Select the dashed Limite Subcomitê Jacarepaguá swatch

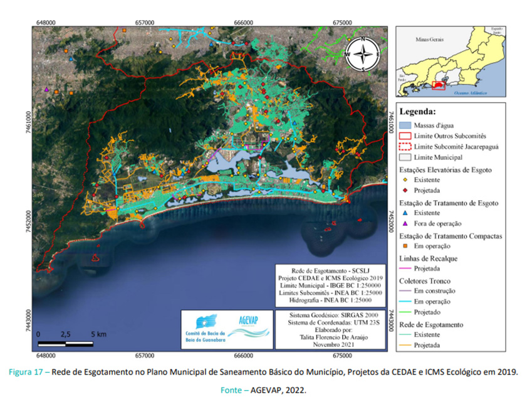[405, 146]
